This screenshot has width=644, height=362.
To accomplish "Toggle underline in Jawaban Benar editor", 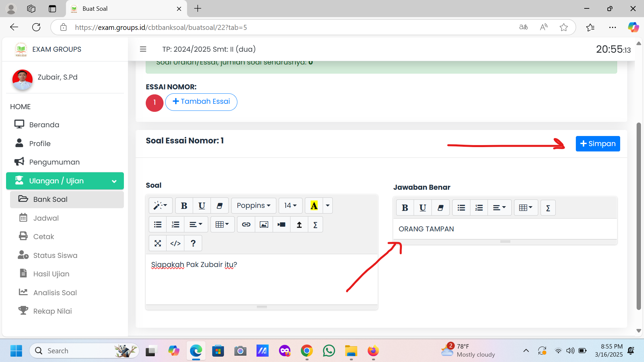I will tap(423, 208).
